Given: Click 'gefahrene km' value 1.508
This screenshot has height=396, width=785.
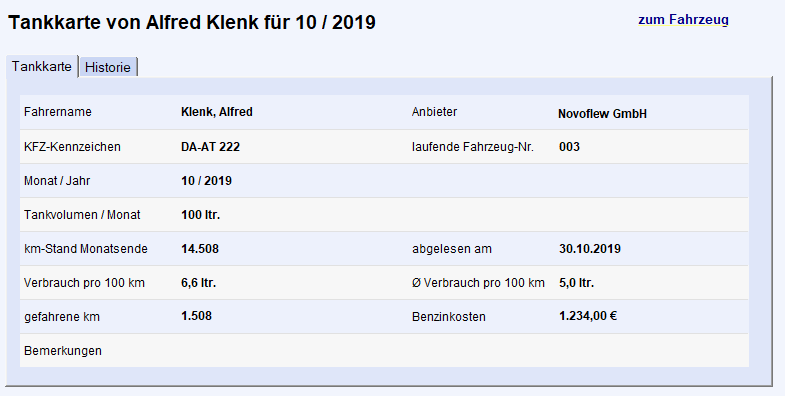Looking at the screenshot, I should (x=196, y=316).
